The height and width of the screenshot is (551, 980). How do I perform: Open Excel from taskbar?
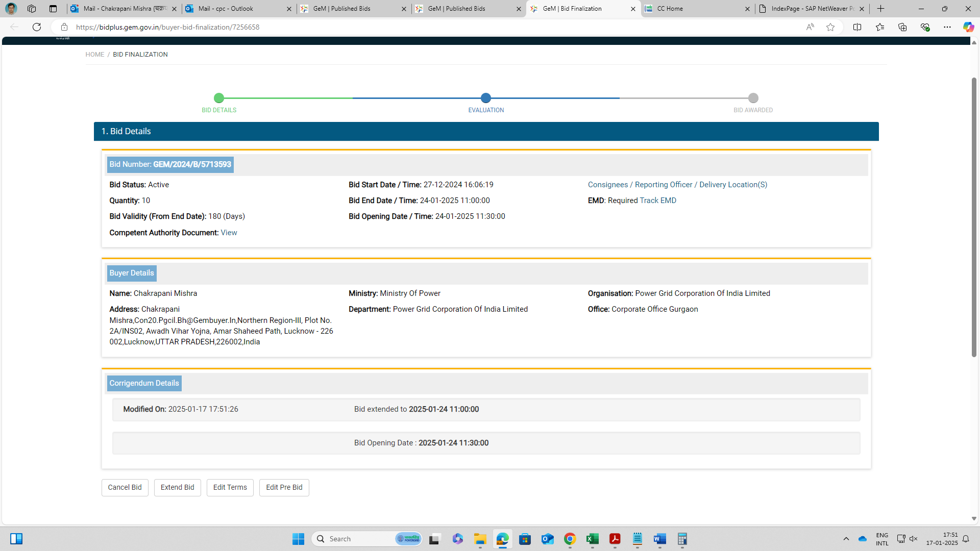pyautogui.click(x=593, y=539)
